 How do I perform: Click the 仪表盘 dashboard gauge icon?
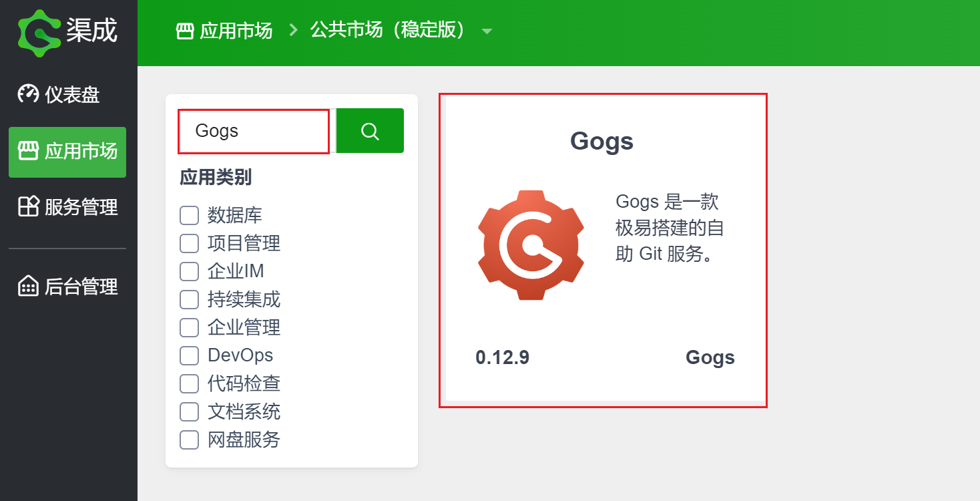click(x=28, y=94)
